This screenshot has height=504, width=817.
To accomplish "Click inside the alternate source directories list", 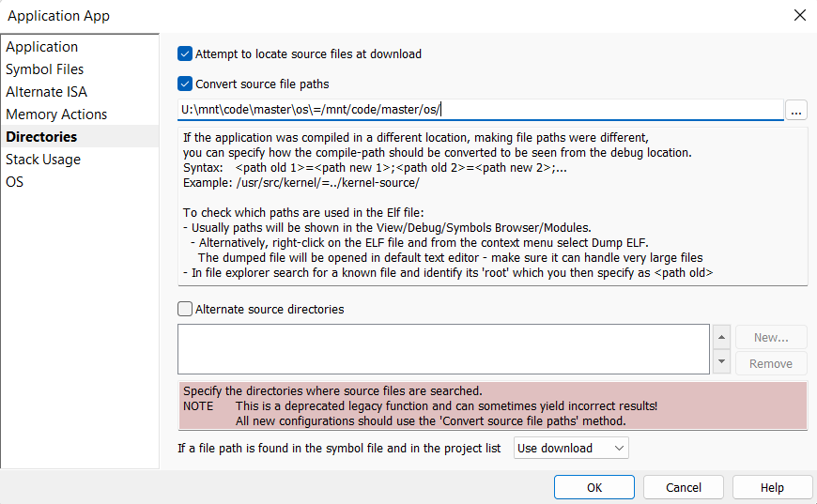I will point(443,349).
